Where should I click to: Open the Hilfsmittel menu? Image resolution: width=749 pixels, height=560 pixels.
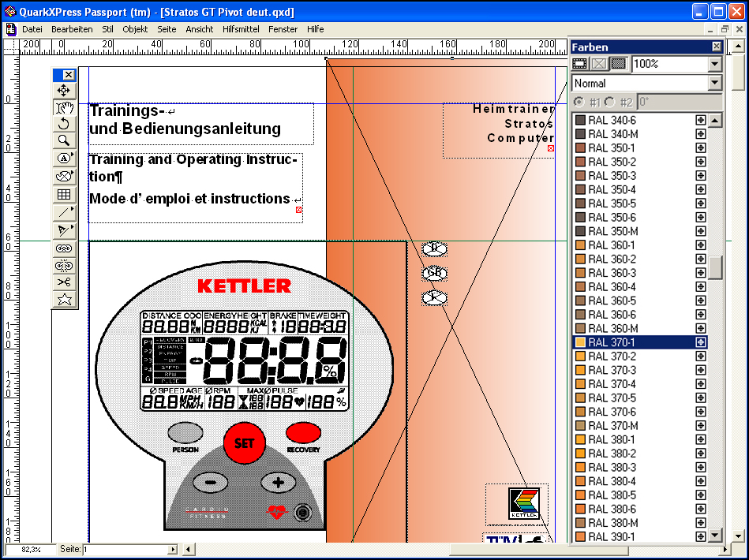pyautogui.click(x=242, y=29)
